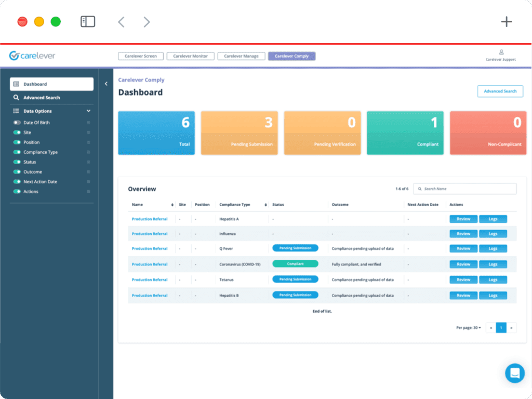Screen dimensions: 532x399
Task: Review the Tetanus record
Action: [463, 280]
